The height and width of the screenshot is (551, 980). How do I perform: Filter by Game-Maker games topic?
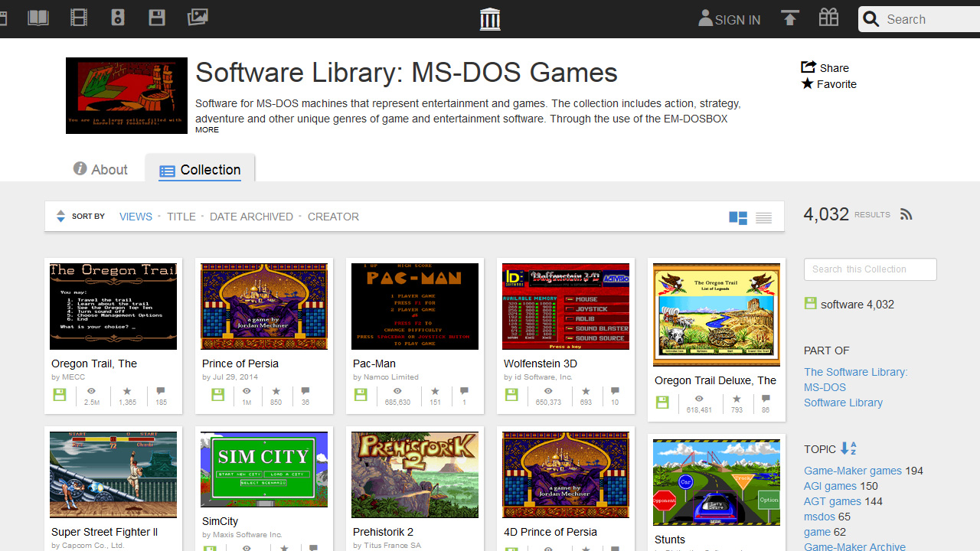[x=853, y=471]
